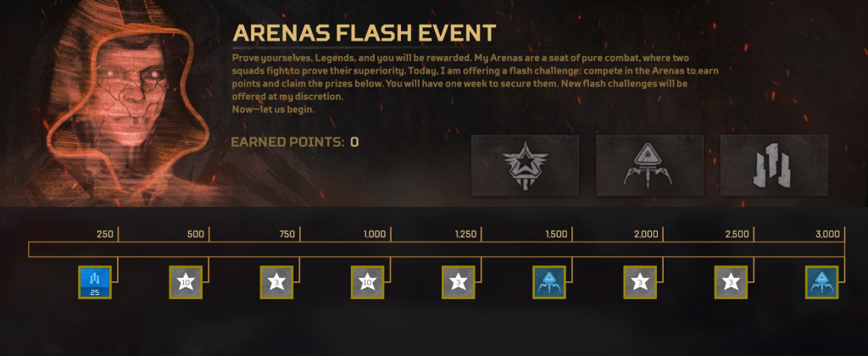Click the 25 crafting metals reward at 250
This screenshot has width=868, height=356.
click(95, 282)
